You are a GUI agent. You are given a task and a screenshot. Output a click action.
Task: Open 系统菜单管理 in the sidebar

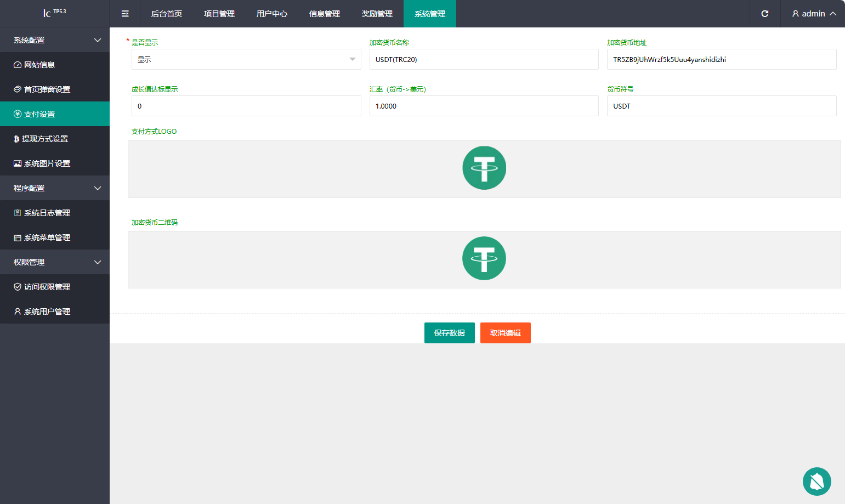click(55, 237)
